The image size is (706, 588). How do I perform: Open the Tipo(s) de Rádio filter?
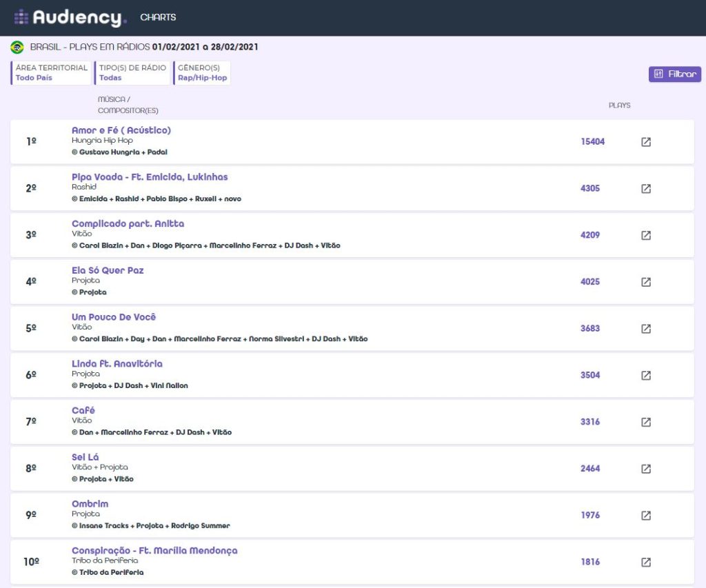[x=132, y=73]
